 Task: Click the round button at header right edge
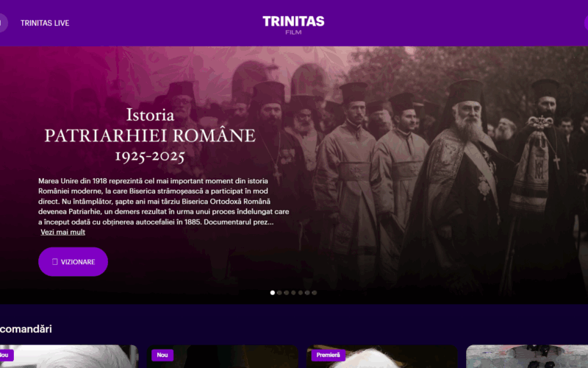coord(586,23)
